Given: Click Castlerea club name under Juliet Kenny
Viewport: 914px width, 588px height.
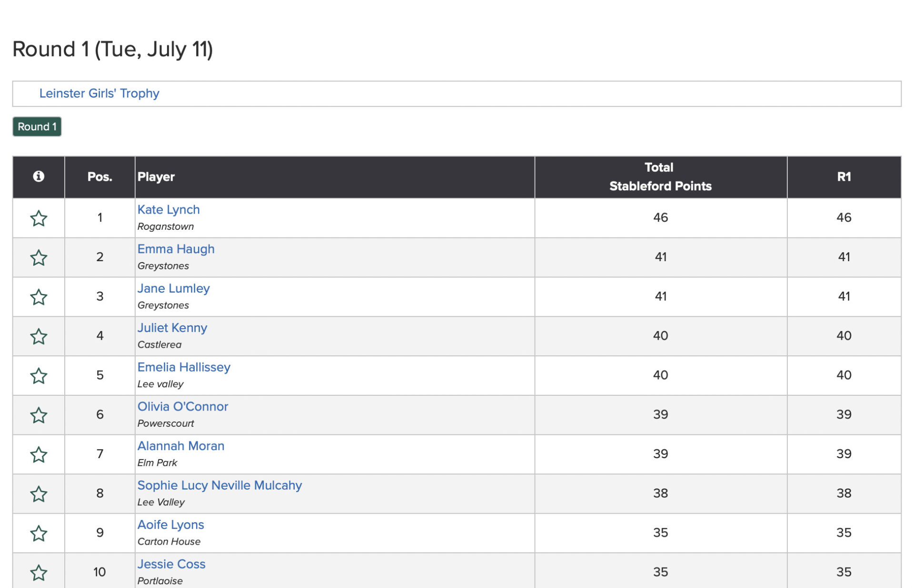Looking at the screenshot, I should (x=159, y=344).
